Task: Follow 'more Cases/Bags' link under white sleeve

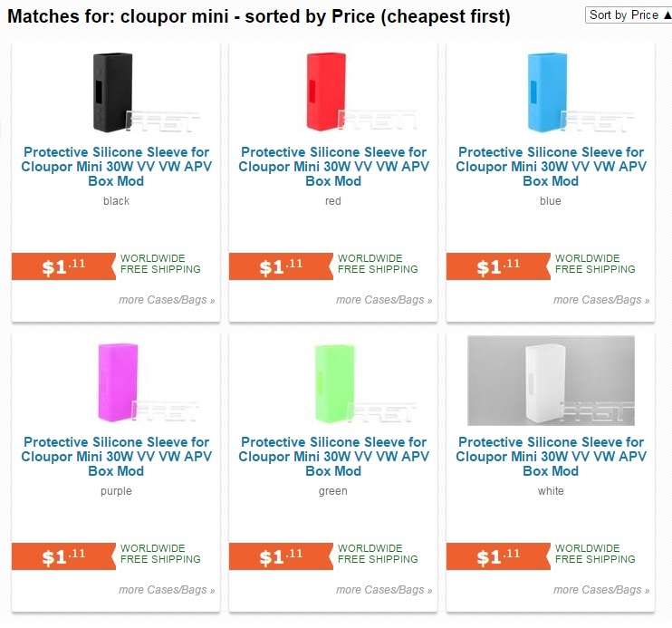Action: 601,590
